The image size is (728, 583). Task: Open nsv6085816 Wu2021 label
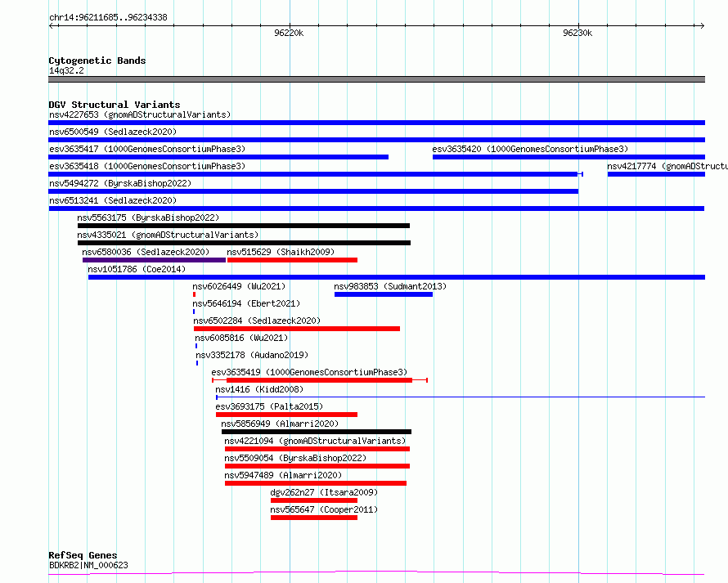241,338
